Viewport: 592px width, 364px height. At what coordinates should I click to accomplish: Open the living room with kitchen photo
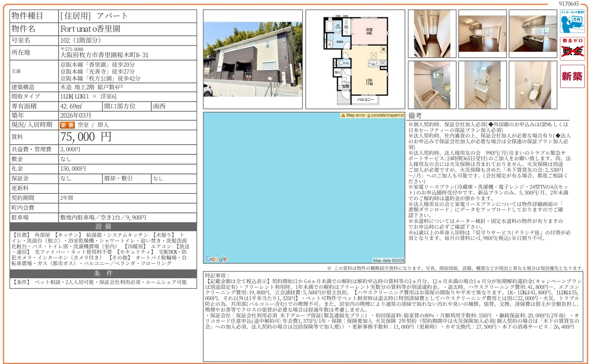click(x=482, y=34)
